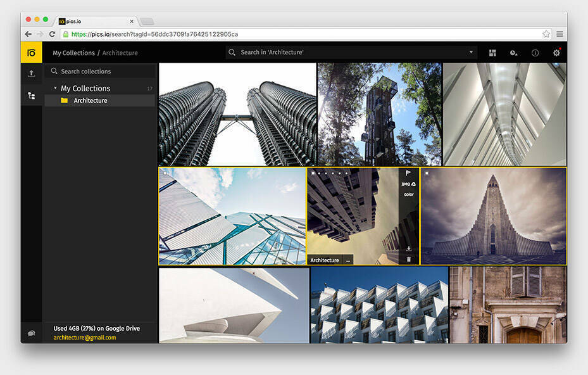Click the Used 4GB on Google Drive text

point(96,328)
